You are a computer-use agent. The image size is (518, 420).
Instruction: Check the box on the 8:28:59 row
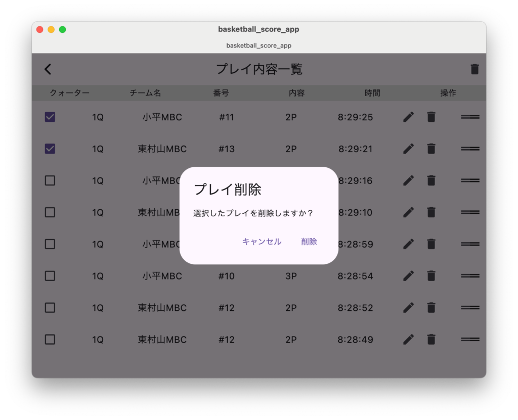click(50, 244)
